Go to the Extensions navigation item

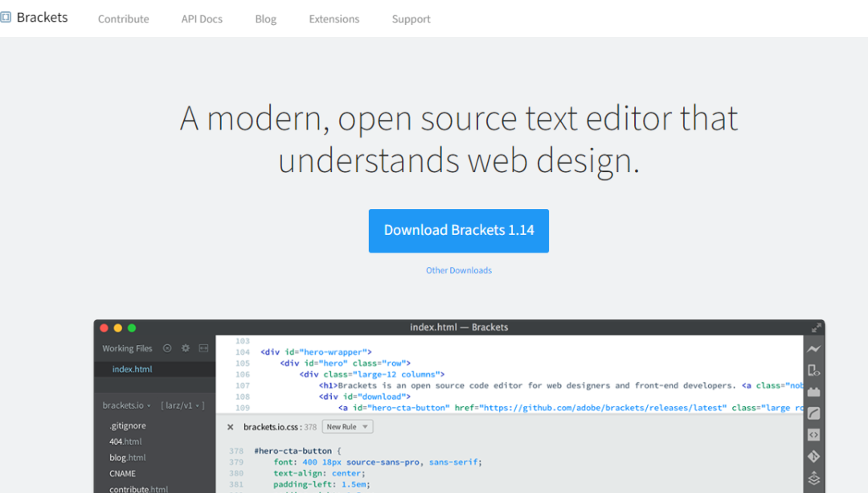[334, 18]
